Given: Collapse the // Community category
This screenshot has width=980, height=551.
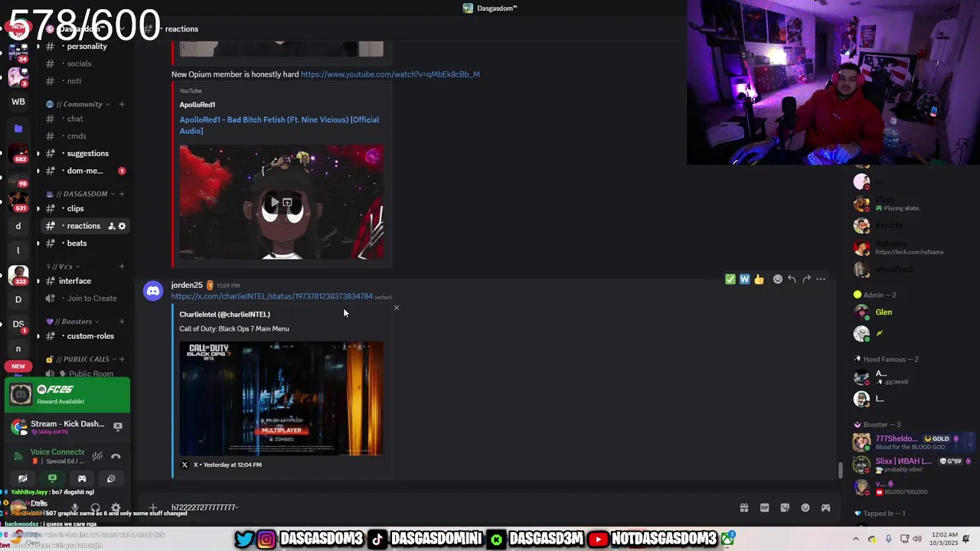Looking at the screenshot, I should coord(78,104).
